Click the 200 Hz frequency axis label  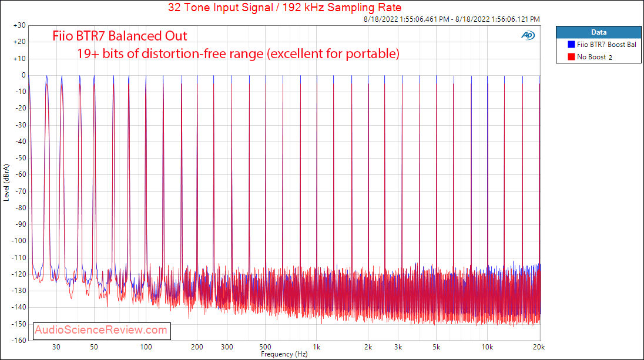[197, 347]
